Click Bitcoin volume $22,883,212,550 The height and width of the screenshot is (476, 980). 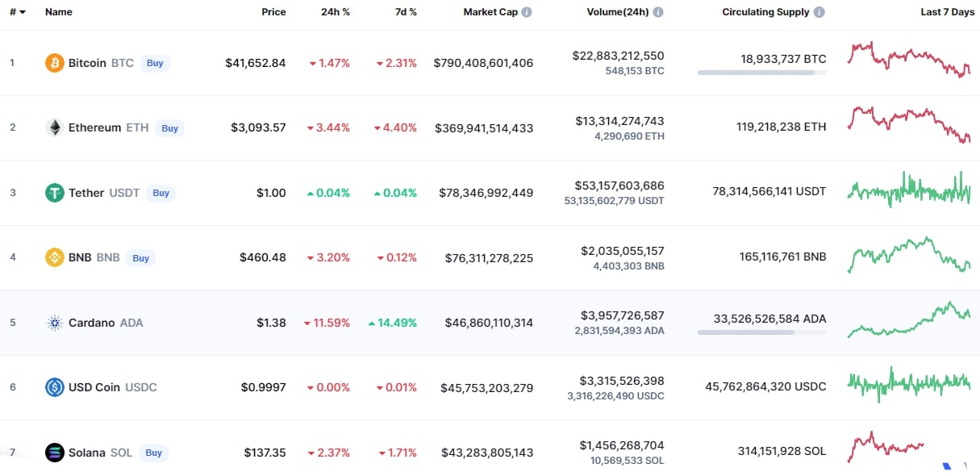click(x=619, y=56)
